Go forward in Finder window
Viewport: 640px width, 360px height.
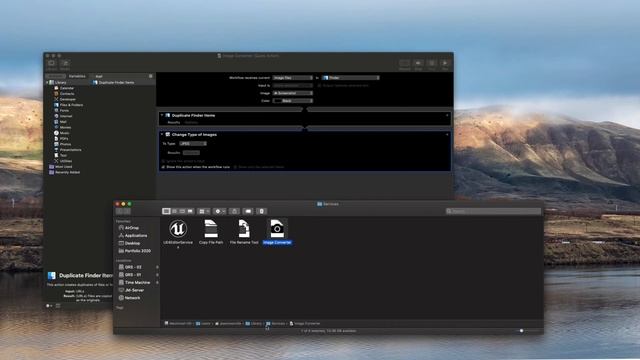127,211
